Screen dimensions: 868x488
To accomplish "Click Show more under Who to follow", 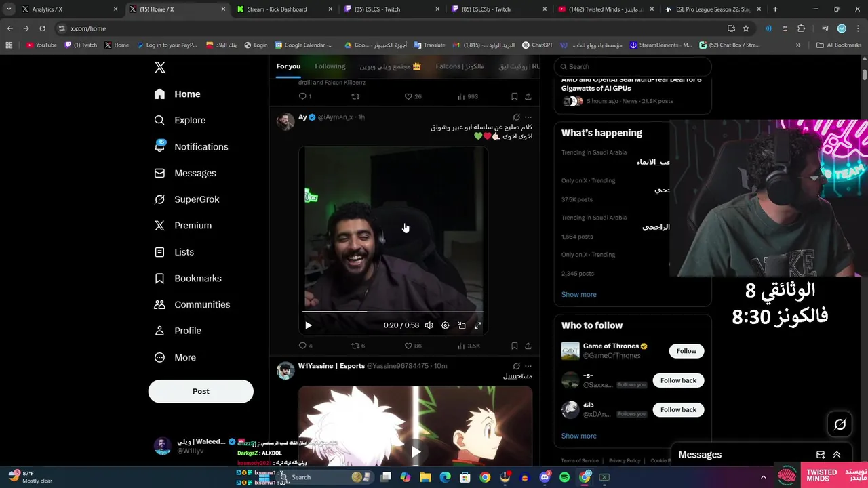I will coord(578,436).
